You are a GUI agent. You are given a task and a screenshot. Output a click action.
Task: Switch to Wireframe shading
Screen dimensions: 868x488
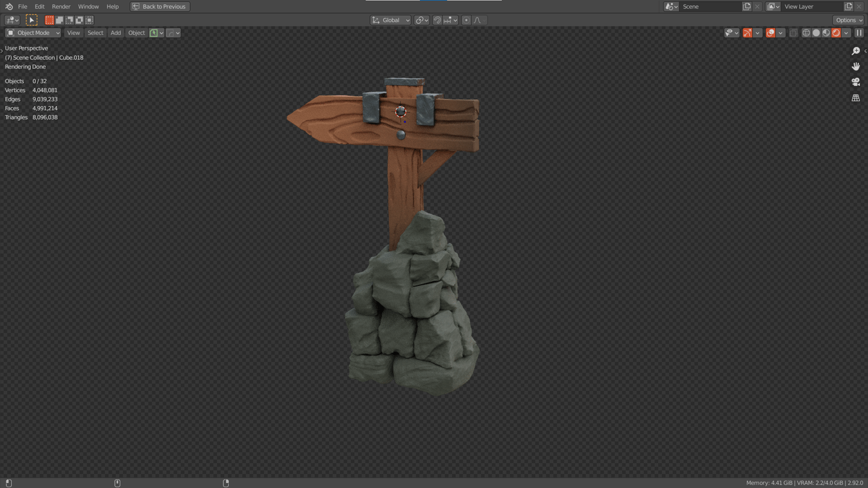806,33
